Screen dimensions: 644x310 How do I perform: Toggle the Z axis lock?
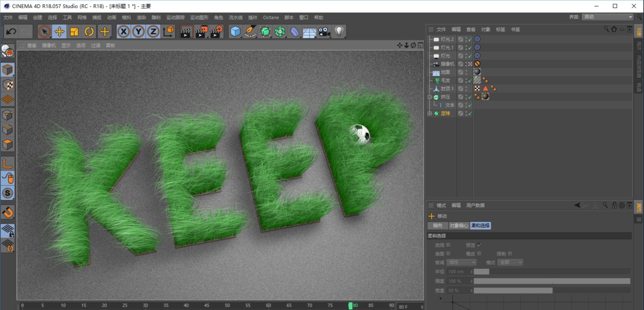(x=153, y=32)
